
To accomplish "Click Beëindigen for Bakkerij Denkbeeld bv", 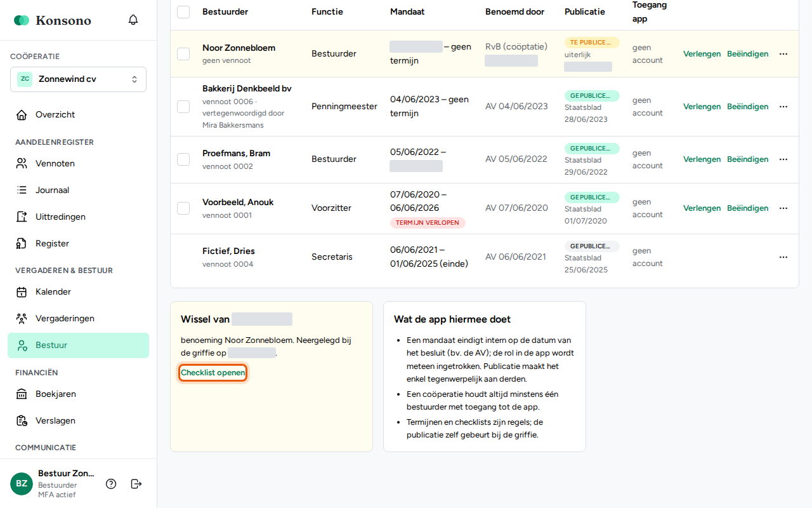I will pyautogui.click(x=747, y=107).
